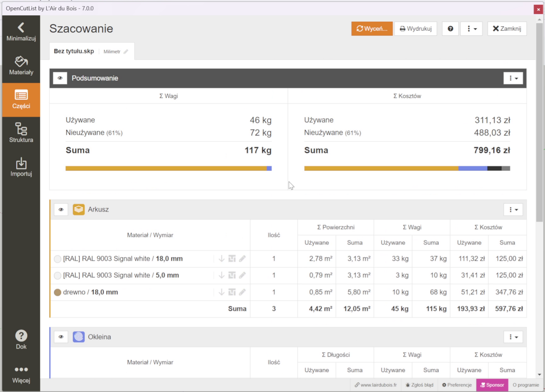Toggle visibility of Podsumowanie section
This screenshot has height=392, width=545.
(60, 78)
